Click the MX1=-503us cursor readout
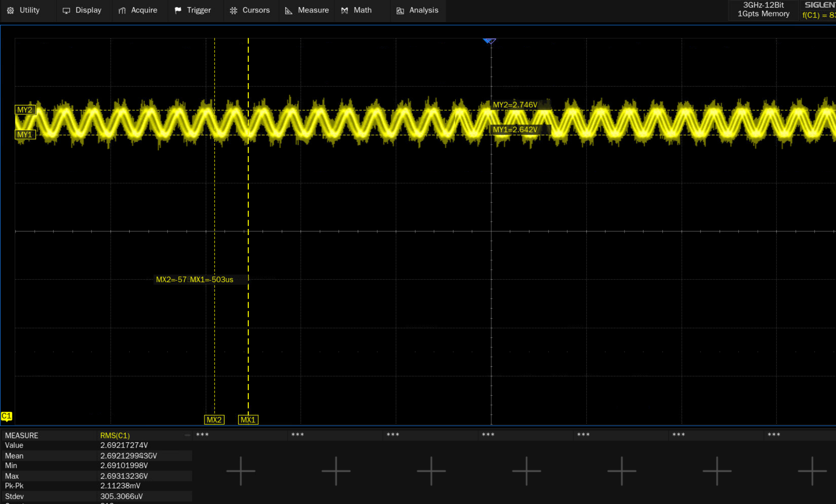This screenshot has width=836, height=504. [212, 280]
